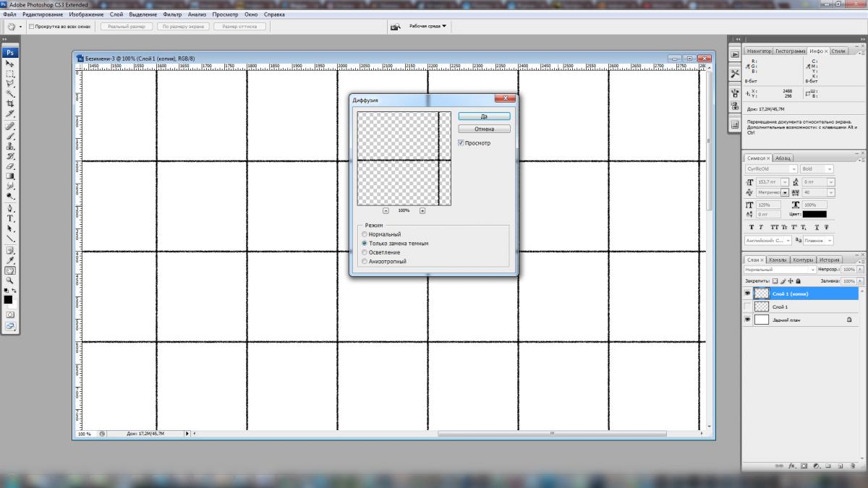The image size is (868, 488).
Task: Open layer blend mode Нормальный dropdown
Action: [x=780, y=270]
